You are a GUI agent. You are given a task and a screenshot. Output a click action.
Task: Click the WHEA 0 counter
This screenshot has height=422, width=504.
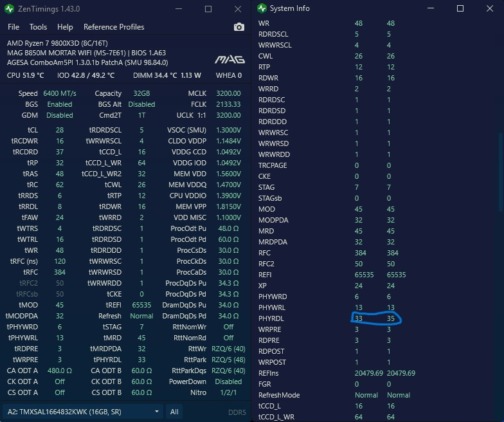click(x=229, y=75)
